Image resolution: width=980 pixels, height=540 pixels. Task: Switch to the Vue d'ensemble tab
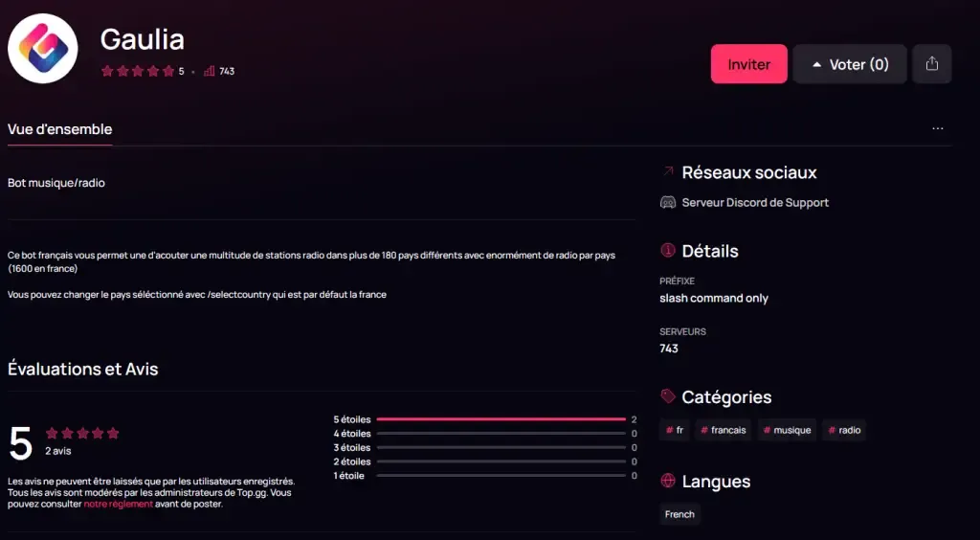pos(60,129)
